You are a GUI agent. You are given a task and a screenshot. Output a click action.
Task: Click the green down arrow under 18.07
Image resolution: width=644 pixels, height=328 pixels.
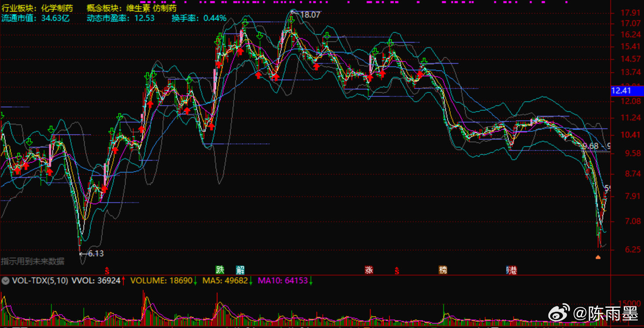click(292, 20)
